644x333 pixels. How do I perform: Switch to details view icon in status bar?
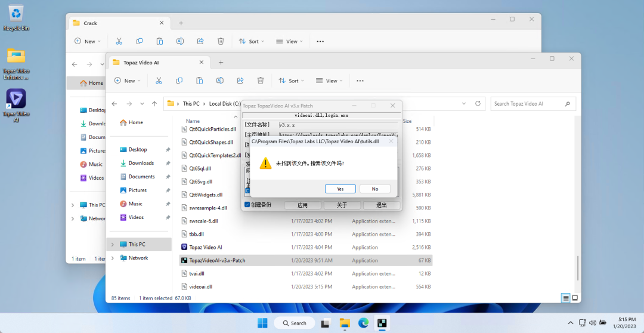[x=566, y=298]
